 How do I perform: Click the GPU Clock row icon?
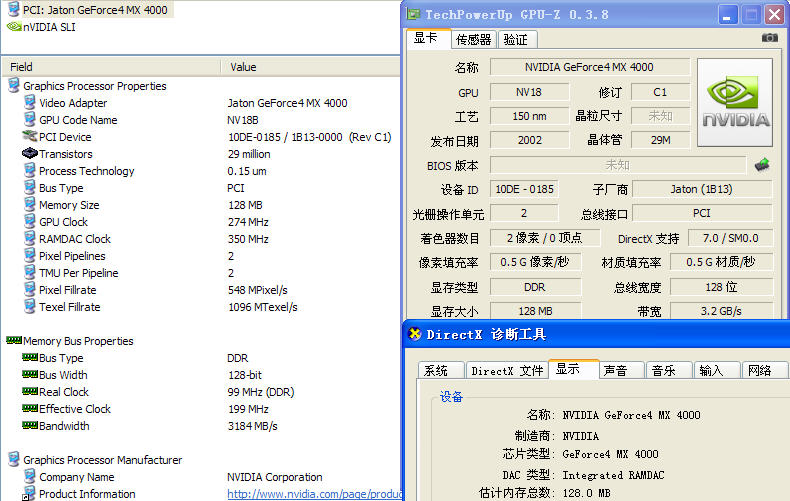(x=30, y=221)
